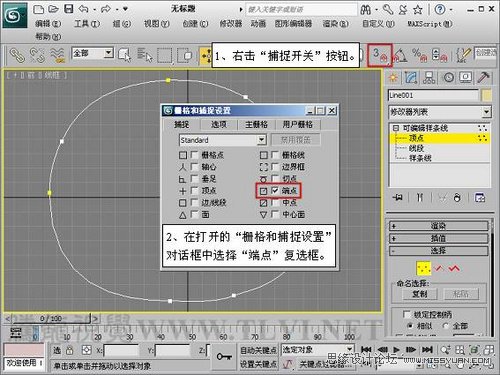Select the Bind to Space Warp tool
Image resolution: width=500 pixels, height=375 pixels.
(x=57, y=55)
